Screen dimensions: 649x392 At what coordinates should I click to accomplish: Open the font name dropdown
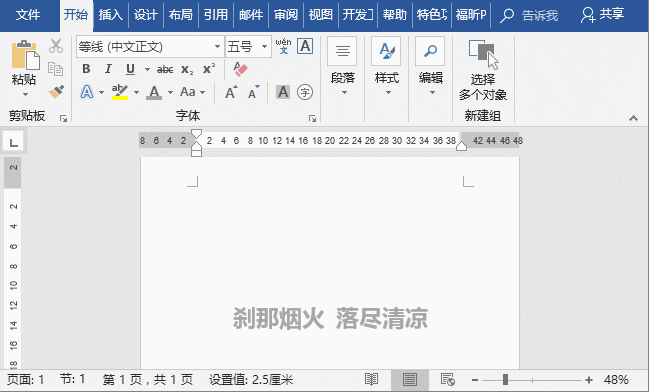(x=217, y=46)
